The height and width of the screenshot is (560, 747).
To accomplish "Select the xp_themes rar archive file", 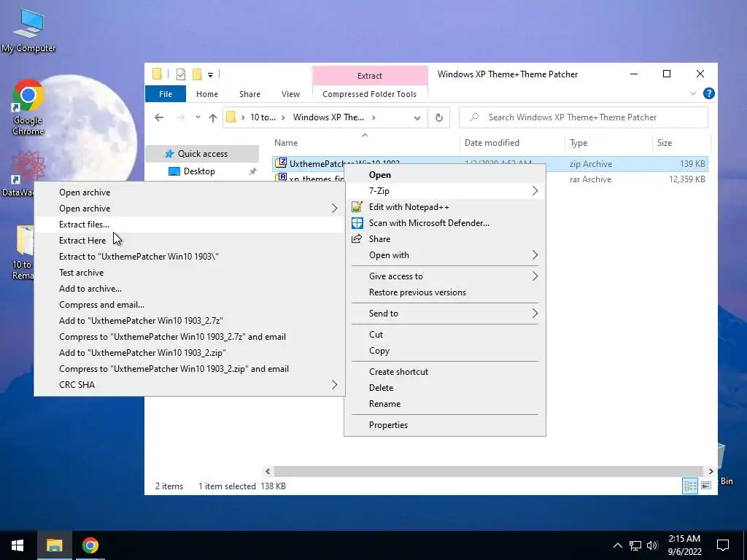I will 309,179.
